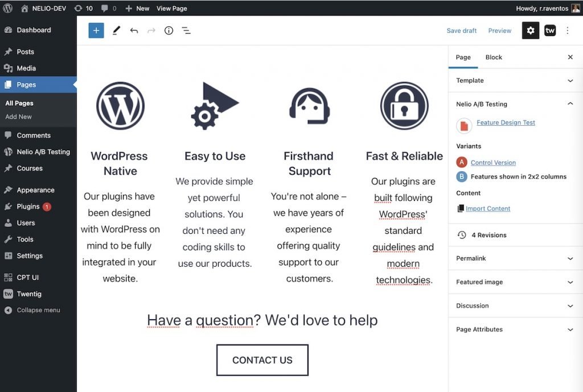Click Features shown in 2x2 columns

click(518, 176)
